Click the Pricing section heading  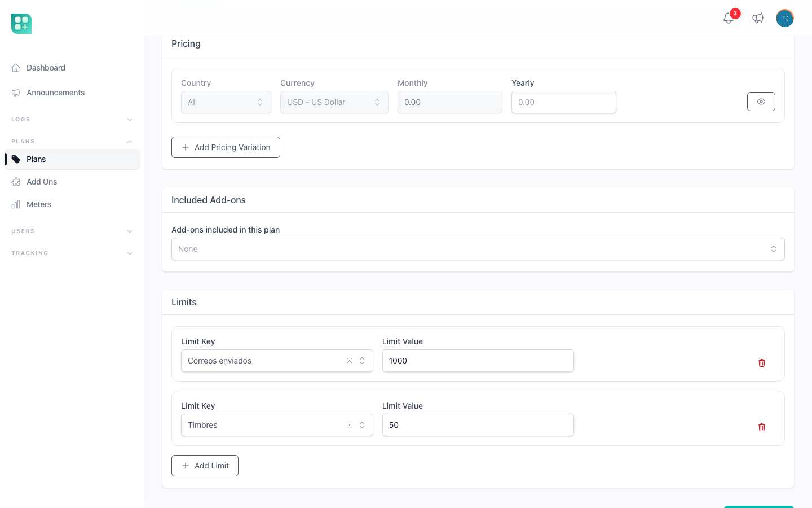[186, 44]
